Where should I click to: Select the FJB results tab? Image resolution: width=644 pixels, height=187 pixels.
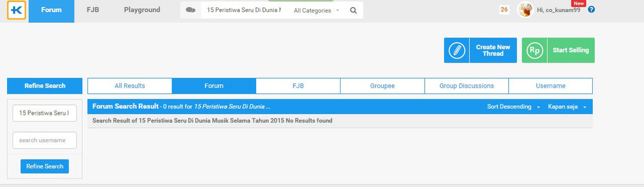[x=298, y=86]
